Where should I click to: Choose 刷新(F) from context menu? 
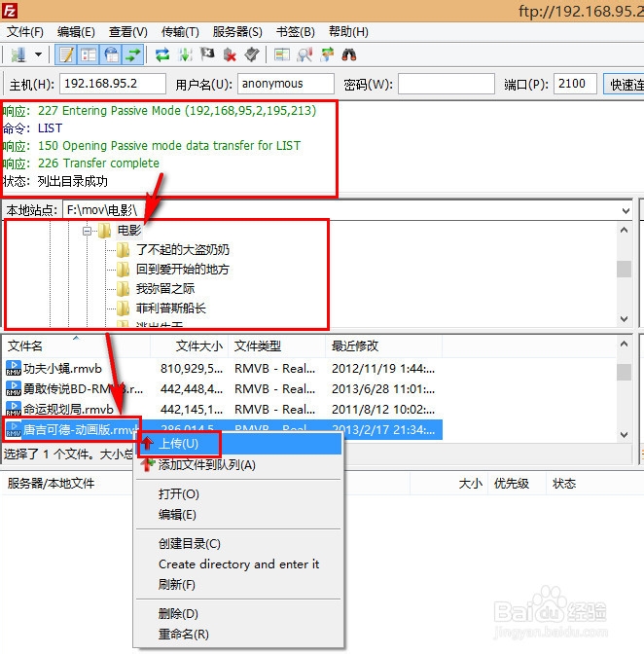(x=239, y=585)
